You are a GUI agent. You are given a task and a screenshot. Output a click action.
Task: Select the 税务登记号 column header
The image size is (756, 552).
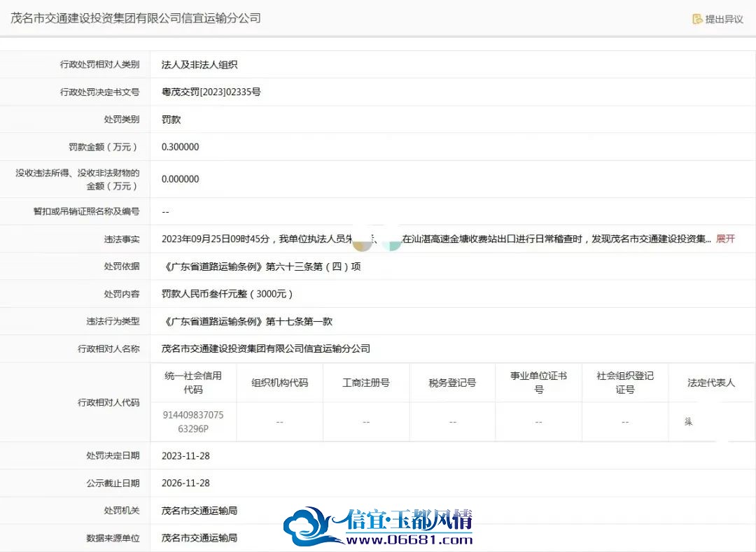click(x=452, y=383)
